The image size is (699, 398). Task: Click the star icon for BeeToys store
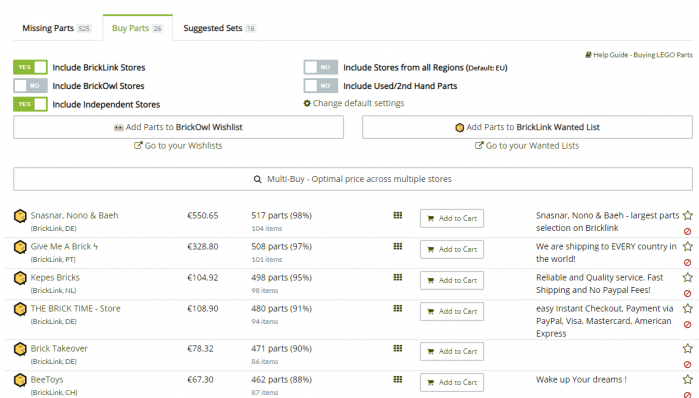point(687,380)
